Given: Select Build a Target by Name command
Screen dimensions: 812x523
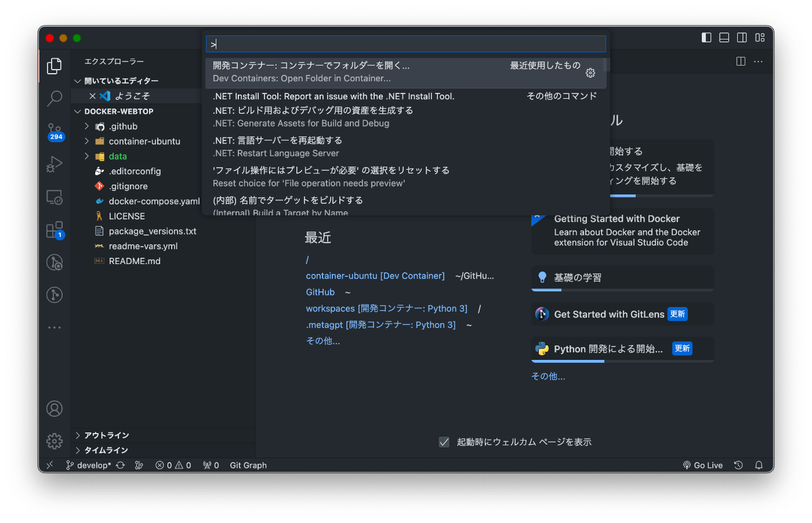Looking at the screenshot, I should (405, 205).
